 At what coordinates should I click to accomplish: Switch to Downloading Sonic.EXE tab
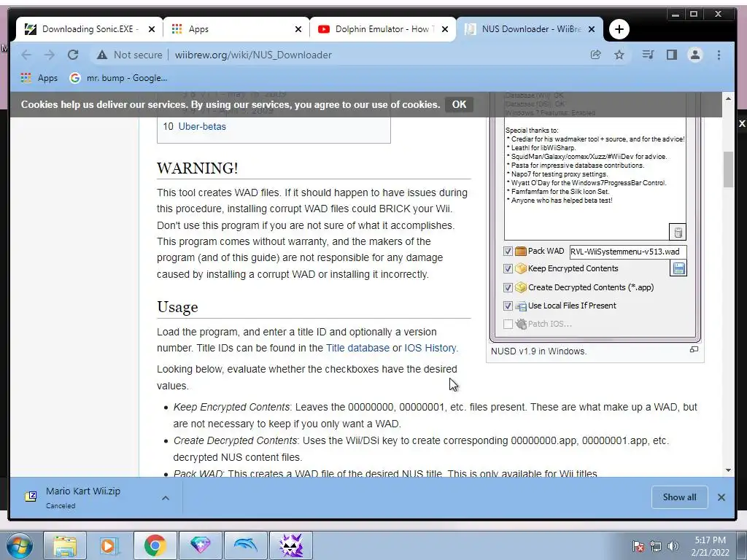point(88,29)
